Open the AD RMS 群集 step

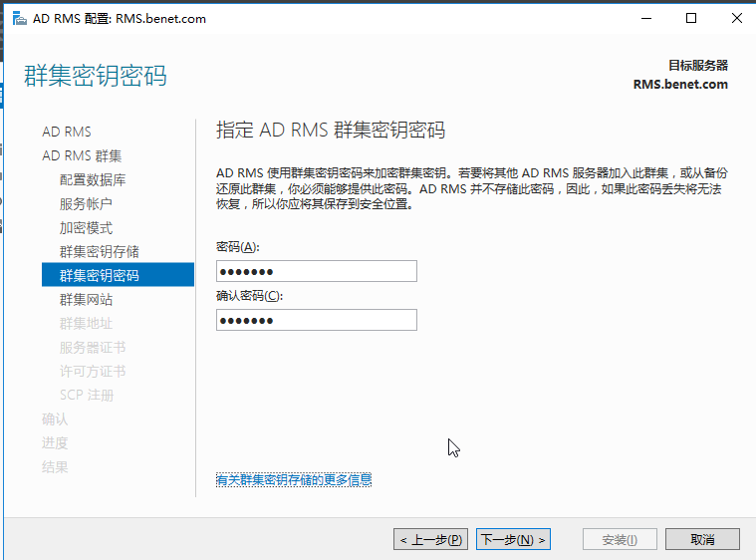(82, 155)
